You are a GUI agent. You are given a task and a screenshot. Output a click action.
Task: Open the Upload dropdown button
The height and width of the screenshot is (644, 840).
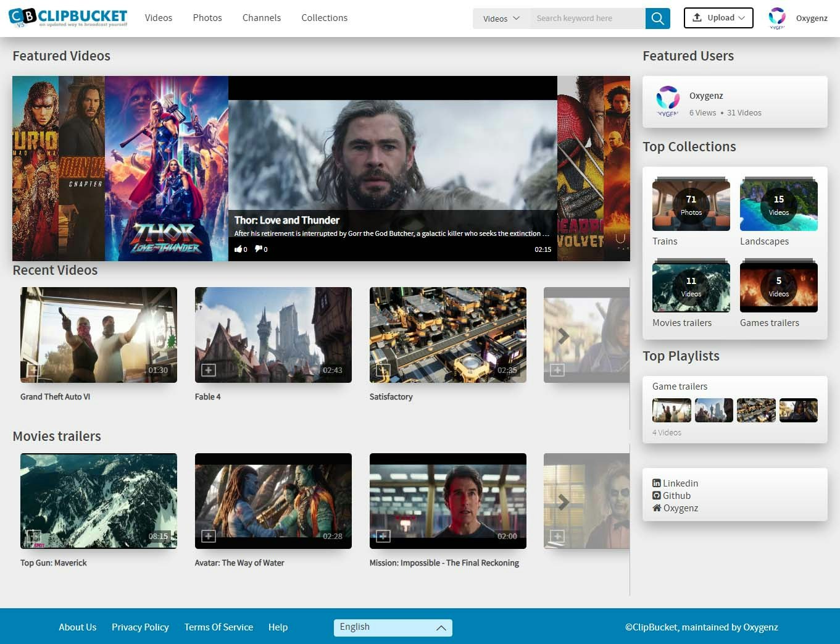(x=718, y=18)
